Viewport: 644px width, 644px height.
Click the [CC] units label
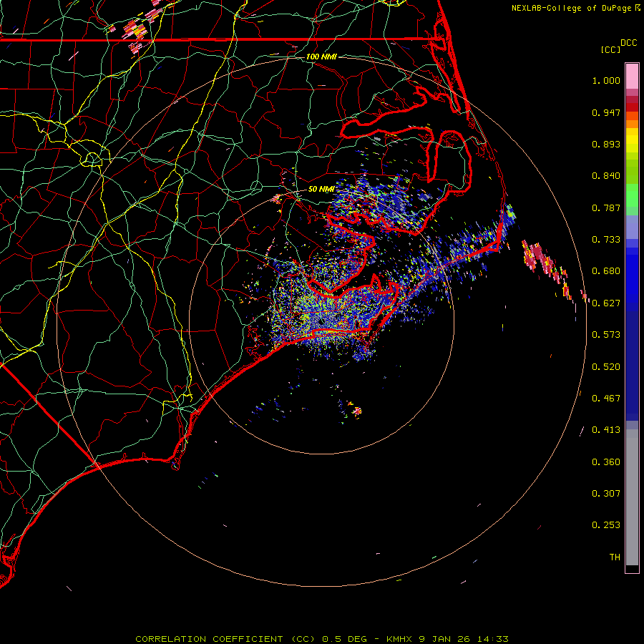[x=610, y=49]
